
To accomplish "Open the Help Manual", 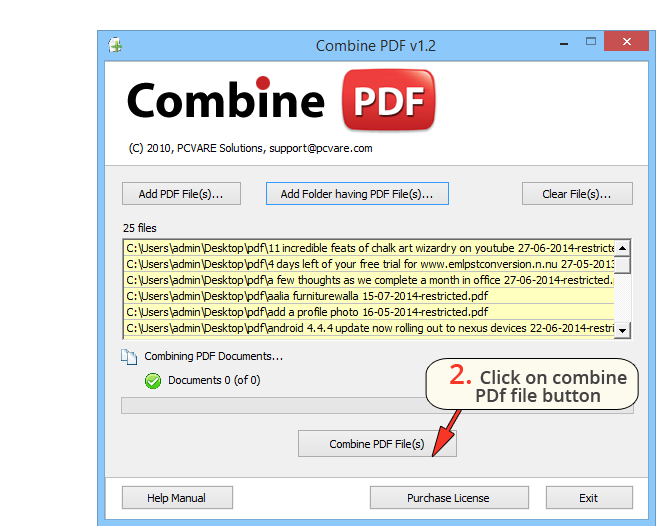I will [x=177, y=497].
